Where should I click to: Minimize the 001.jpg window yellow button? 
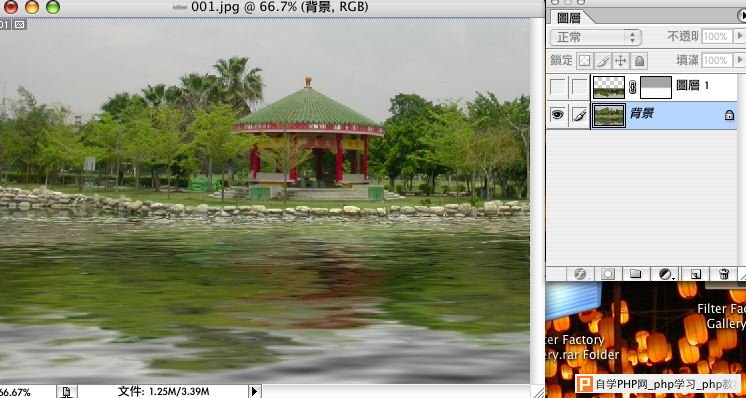[x=32, y=7]
